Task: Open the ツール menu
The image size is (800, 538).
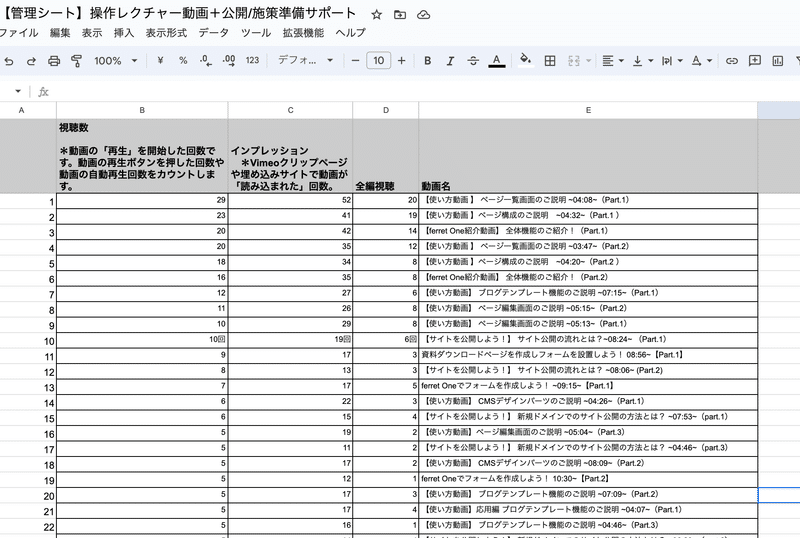Action: (256, 33)
